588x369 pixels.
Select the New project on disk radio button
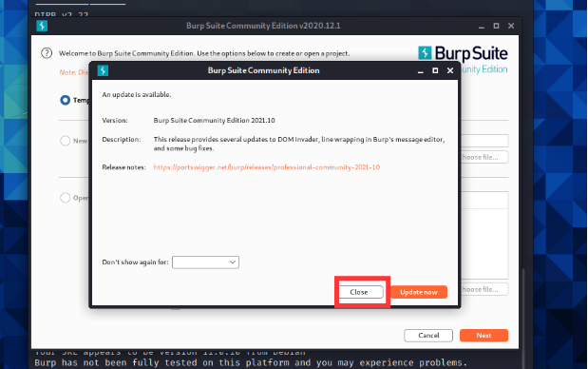[x=66, y=141]
